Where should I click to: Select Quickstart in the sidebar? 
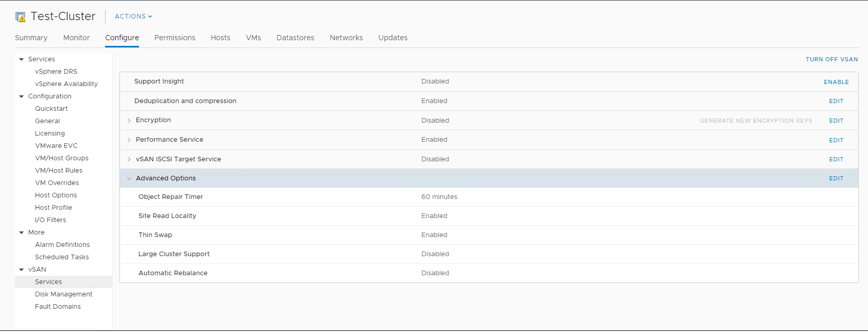click(51, 109)
